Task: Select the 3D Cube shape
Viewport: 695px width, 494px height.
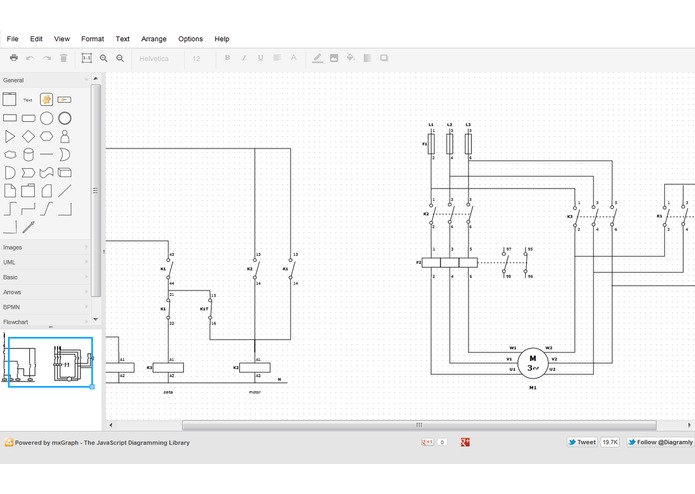Action: coord(65,173)
